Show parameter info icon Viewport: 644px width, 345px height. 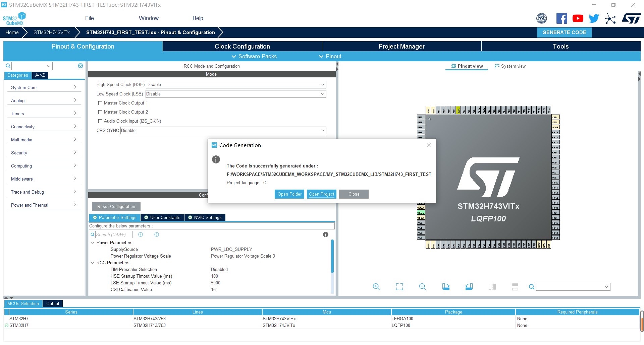click(x=325, y=234)
